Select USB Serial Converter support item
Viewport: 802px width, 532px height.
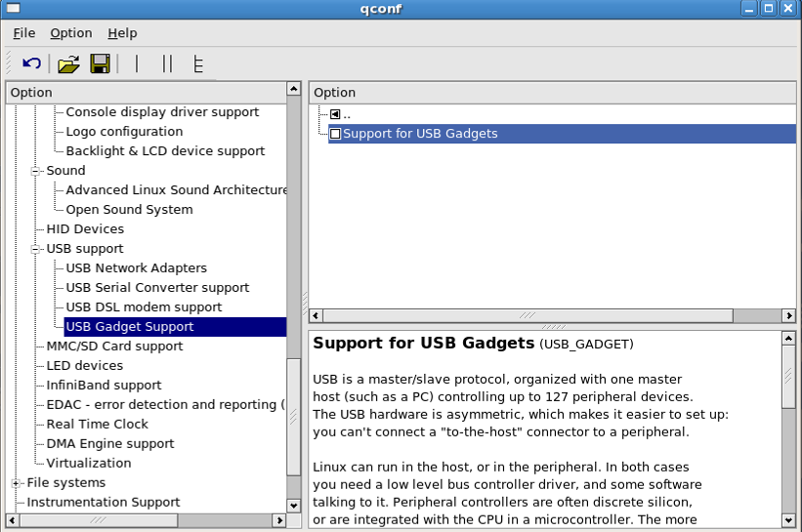tap(157, 288)
